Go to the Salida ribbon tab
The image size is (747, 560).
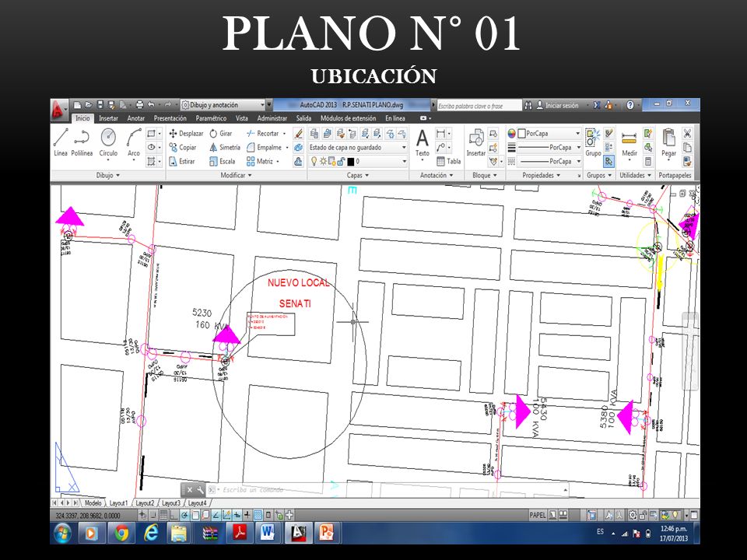click(x=303, y=118)
